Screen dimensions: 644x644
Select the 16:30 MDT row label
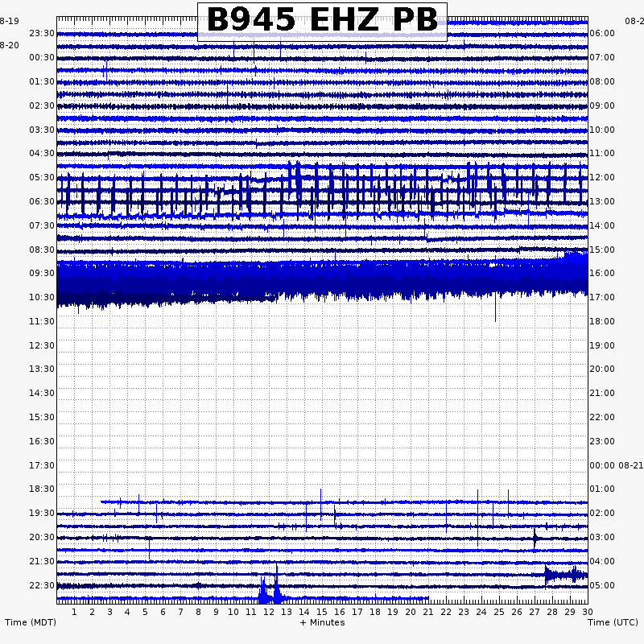click(x=42, y=441)
